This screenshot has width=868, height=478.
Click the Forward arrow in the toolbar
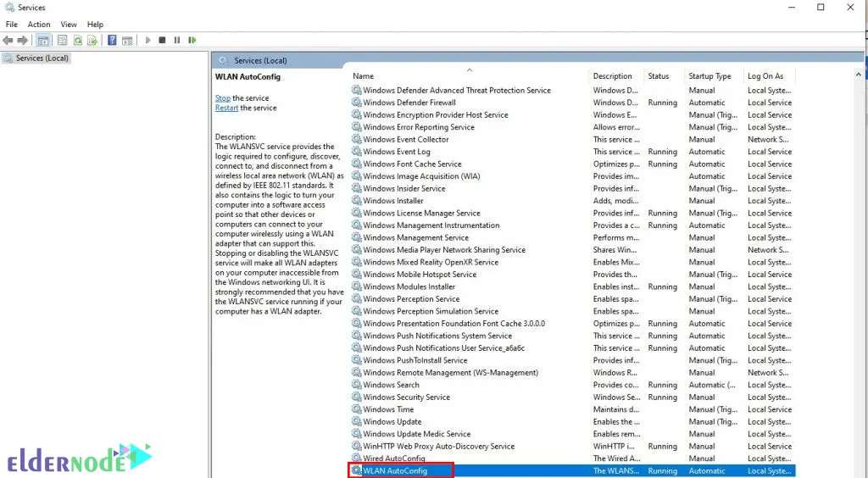pos(23,41)
